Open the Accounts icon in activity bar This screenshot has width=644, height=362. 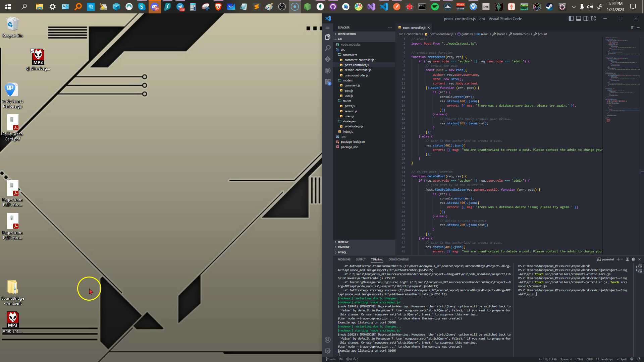coord(328,340)
